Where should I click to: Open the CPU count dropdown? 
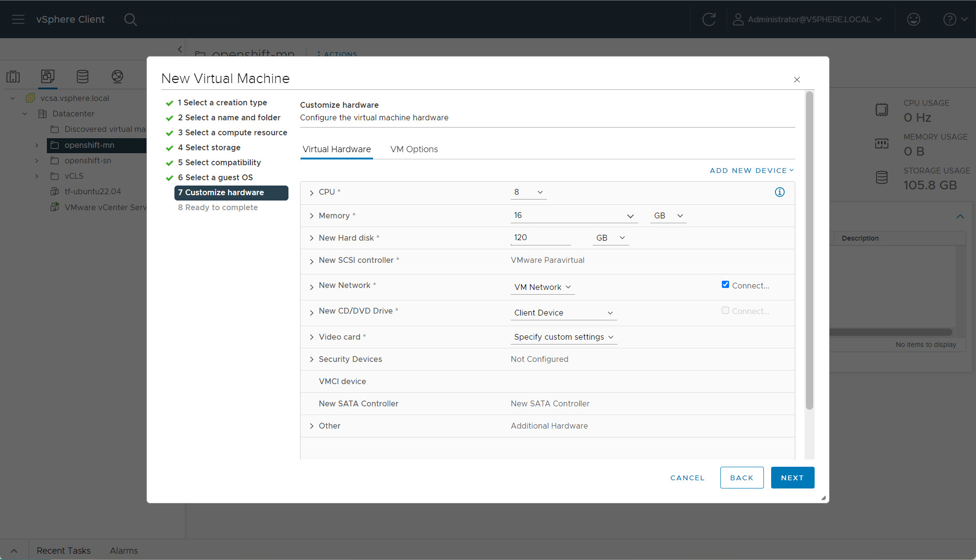(x=529, y=192)
